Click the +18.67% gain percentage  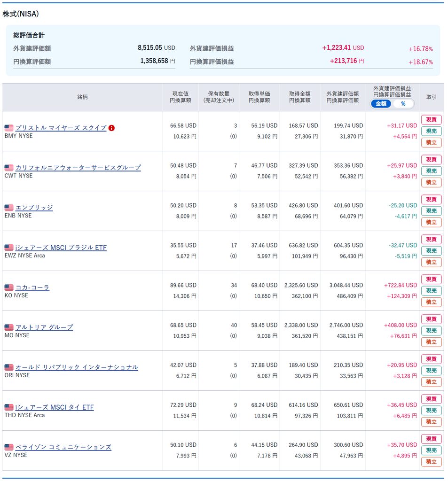[x=420, y=62]
